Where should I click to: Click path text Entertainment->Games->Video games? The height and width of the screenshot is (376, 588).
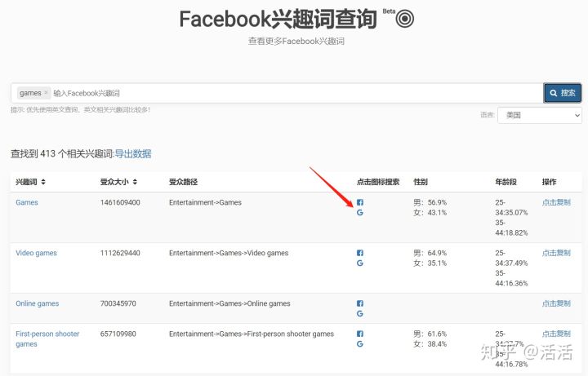point(229,253)
